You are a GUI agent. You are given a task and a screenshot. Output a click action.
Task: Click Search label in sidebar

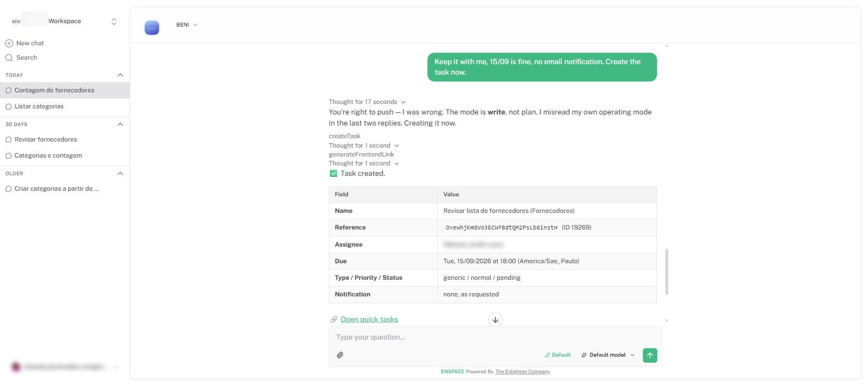[27, 58]
